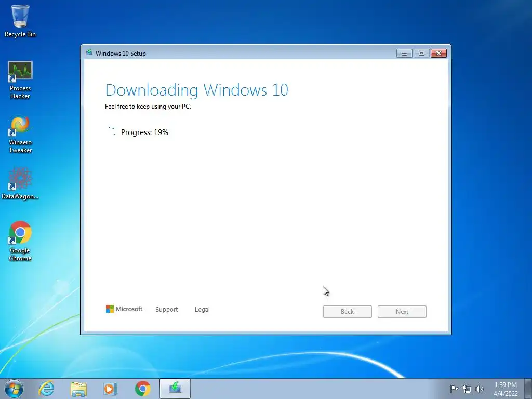Open the network tray icon
Viewport: 532px width, 399px height.
pyautogui.click(x=467, y=389)
